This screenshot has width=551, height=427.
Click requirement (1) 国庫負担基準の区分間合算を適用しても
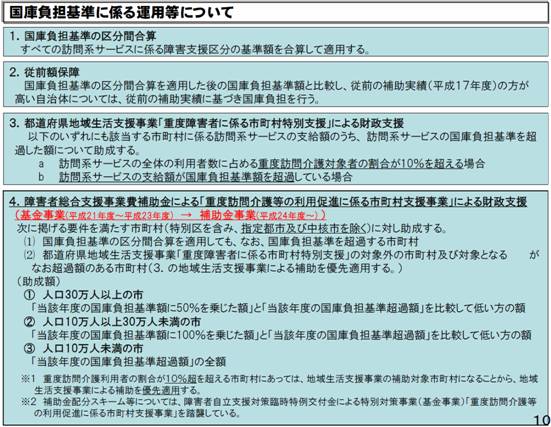[x=221, y=241]
